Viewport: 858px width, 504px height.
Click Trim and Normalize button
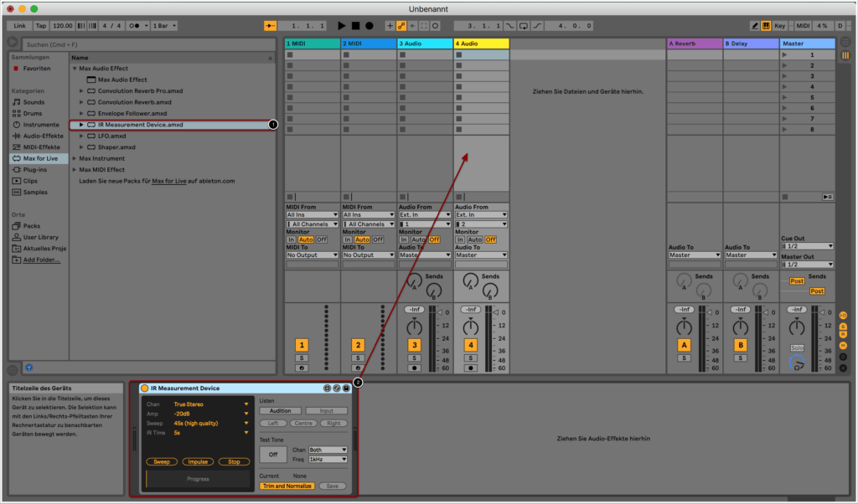pos(287,486)
